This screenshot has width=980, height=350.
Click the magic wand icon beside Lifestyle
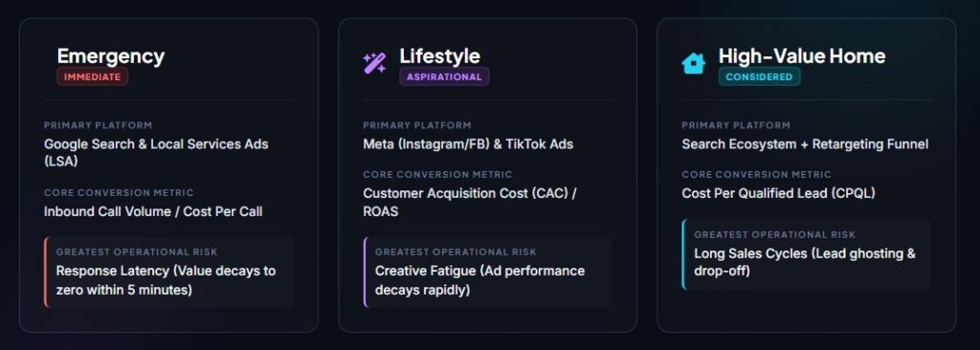[374, 63]
